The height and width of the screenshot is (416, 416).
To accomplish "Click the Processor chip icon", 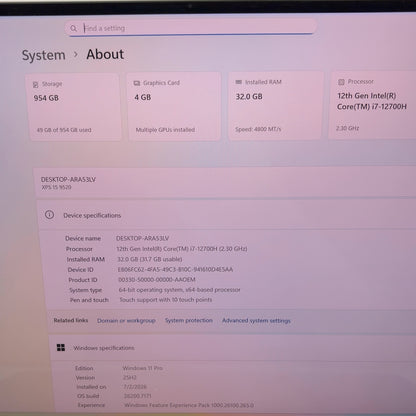I will point(341,82).
